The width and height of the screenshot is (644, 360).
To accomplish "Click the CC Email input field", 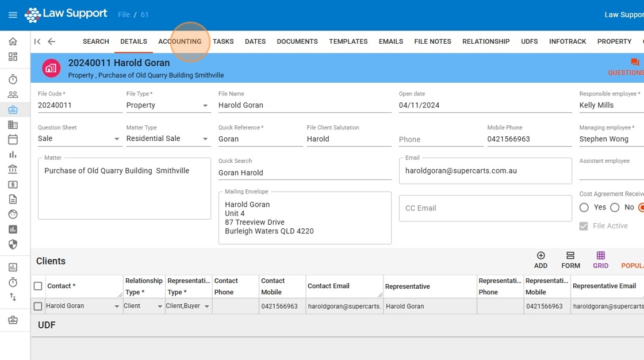I will pyautogui.click(x=485, y=208).
